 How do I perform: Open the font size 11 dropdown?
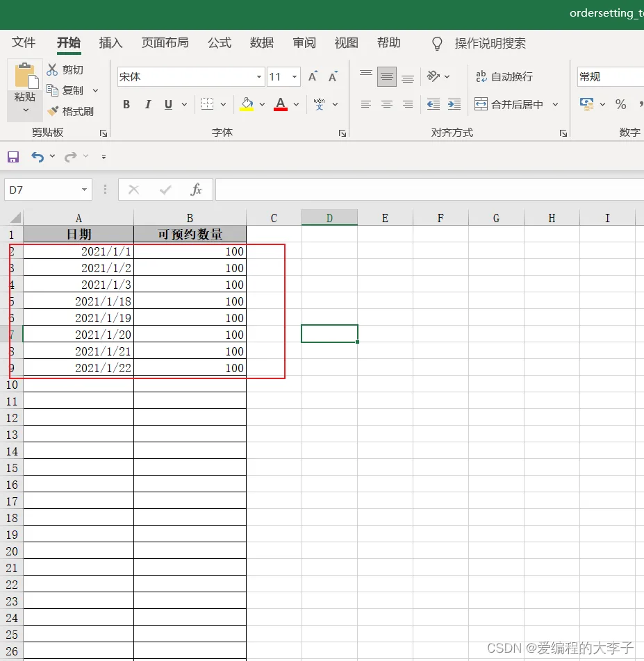(x=295, y=76)
